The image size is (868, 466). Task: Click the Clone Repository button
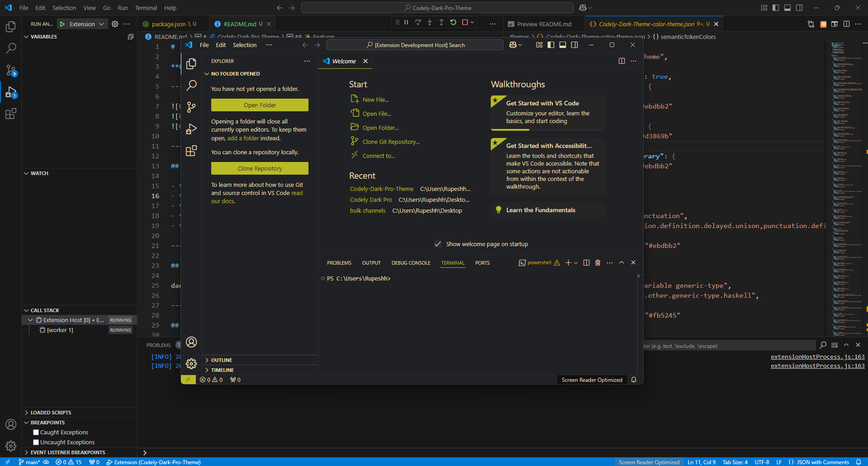(x=260, y=168)
